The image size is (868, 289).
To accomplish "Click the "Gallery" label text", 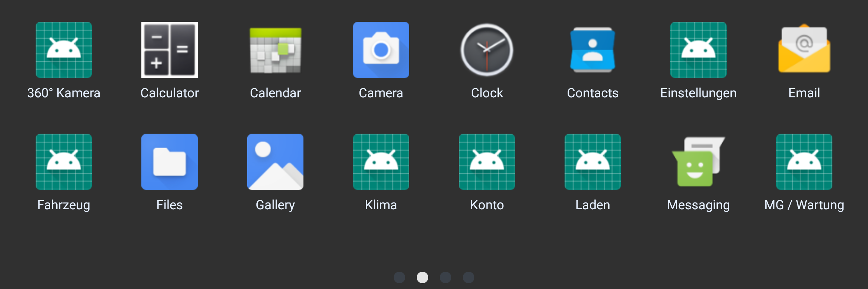I will 275,205.
